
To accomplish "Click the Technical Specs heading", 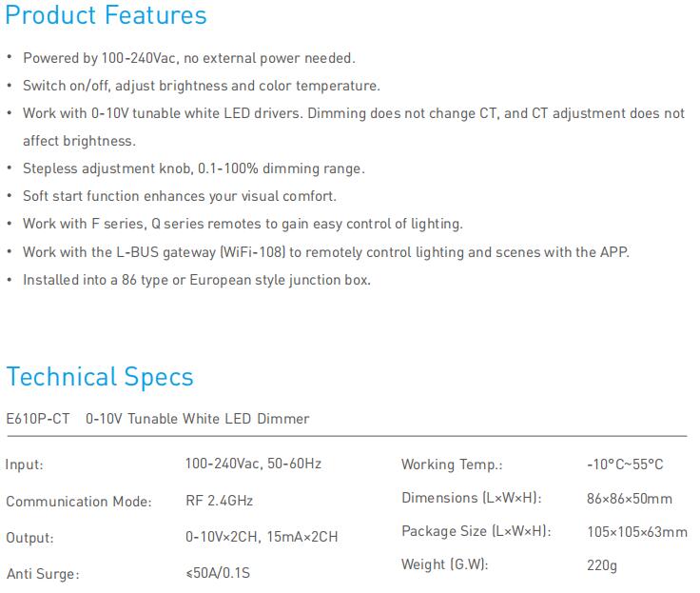I will click(100, 377).
